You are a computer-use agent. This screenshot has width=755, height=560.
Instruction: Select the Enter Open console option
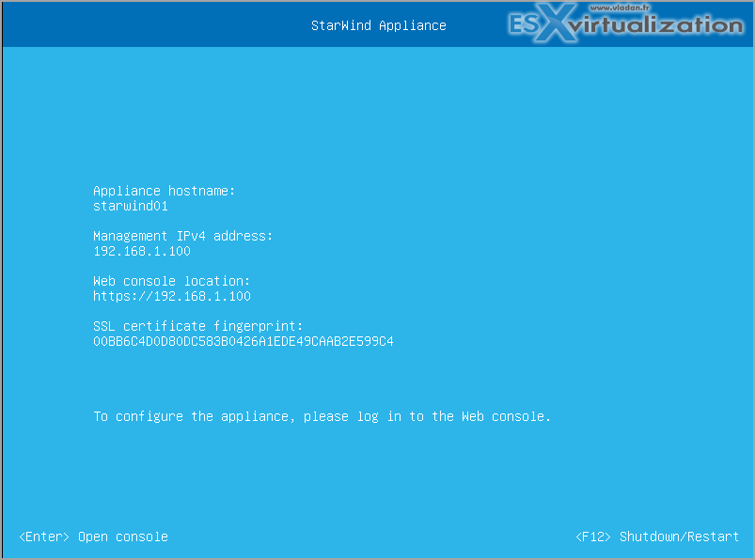point(93,537)
